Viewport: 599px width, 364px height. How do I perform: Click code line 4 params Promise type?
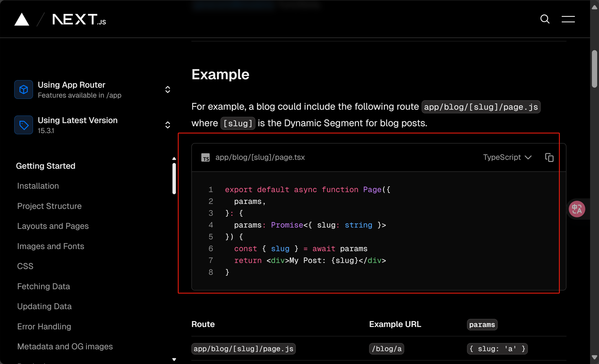coord(310,225)
